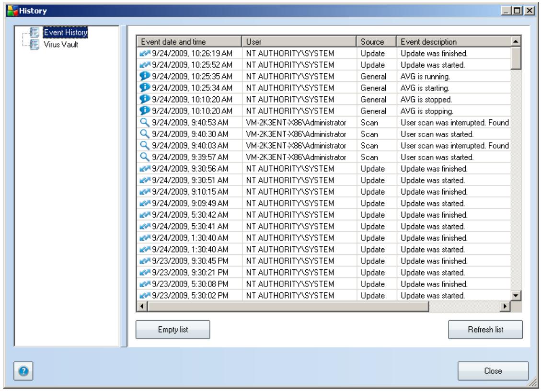Click the Empty list button
541x392 pixels.
(173, 330)
